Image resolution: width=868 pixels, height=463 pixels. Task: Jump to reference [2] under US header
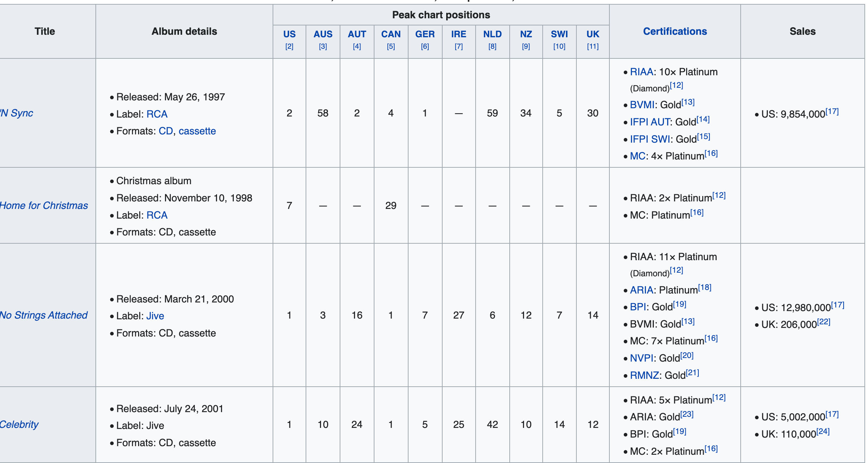click(289, 47)
